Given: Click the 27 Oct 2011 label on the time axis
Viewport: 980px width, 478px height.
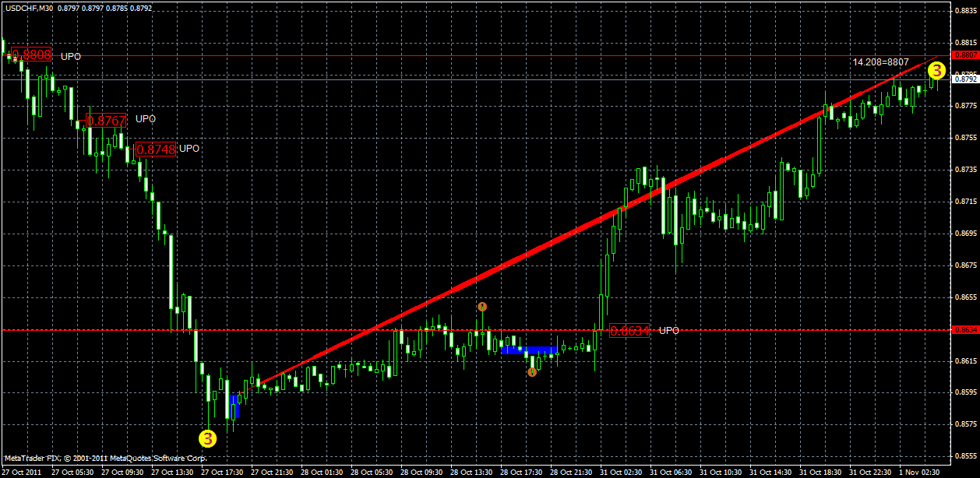Looking at the screenshot, I should tap(23, 470).
